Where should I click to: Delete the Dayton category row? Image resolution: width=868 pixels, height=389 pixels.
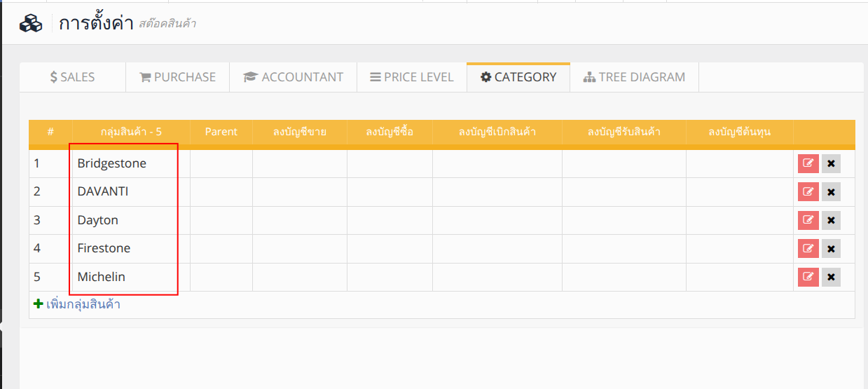(x=831, y=220)
